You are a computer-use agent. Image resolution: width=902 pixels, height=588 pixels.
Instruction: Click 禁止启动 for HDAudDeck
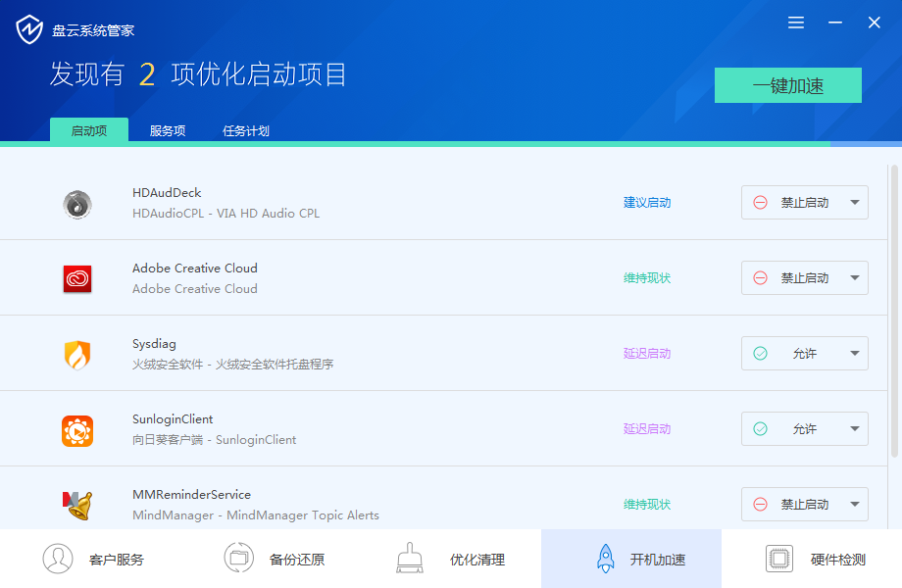(804, 202)
